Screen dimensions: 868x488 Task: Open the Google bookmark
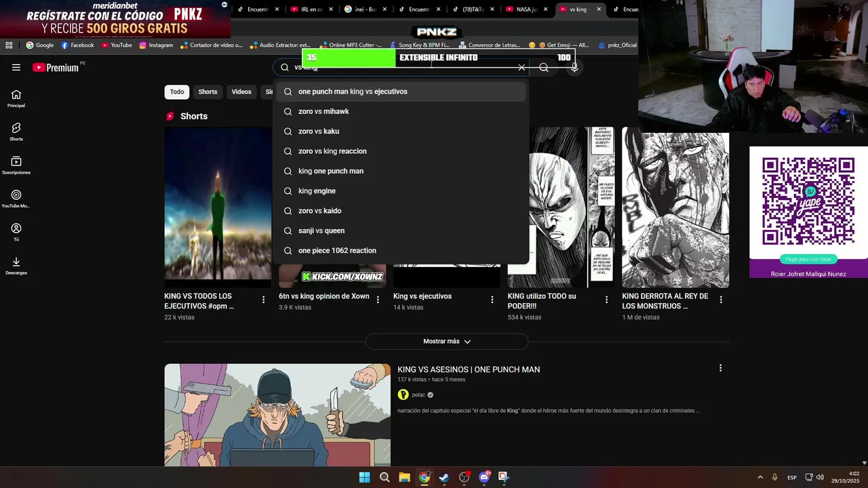[x=40, y=45]
